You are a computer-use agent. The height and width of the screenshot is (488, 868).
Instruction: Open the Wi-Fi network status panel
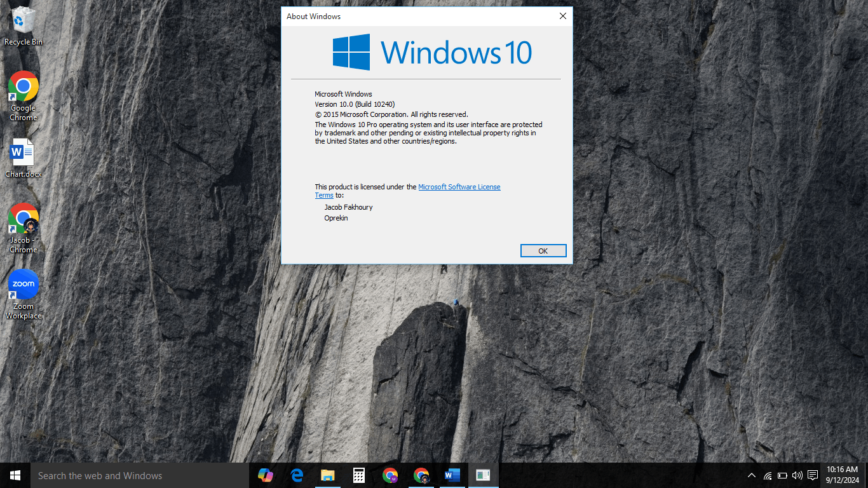(766, 475)
